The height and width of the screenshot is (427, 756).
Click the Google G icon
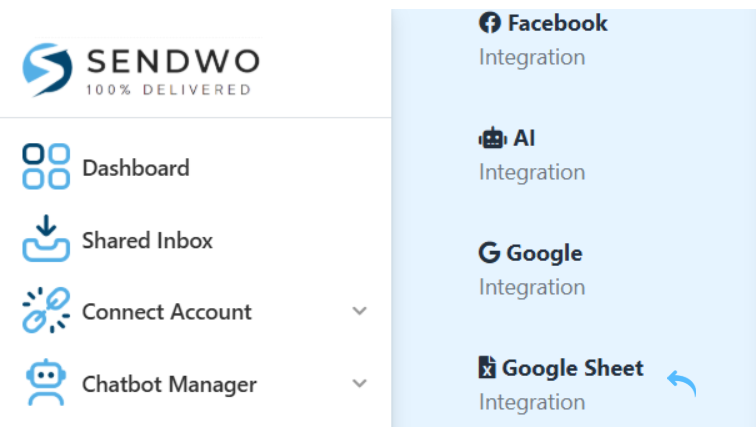click(490, 253)
